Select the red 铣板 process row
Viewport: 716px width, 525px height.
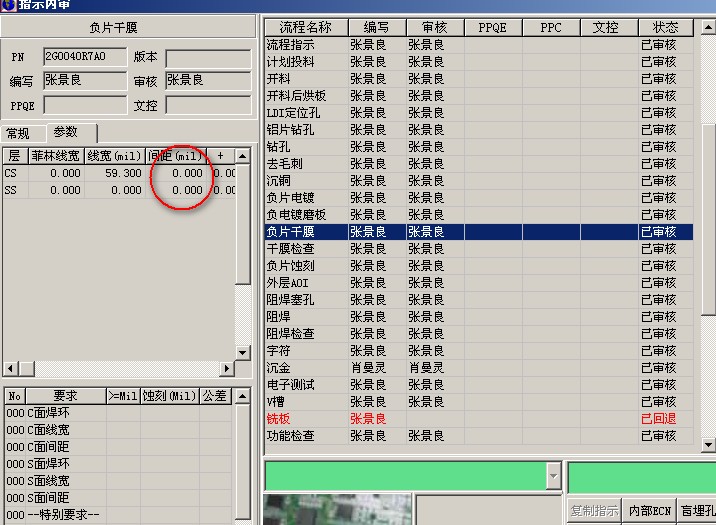pos(479,419)
